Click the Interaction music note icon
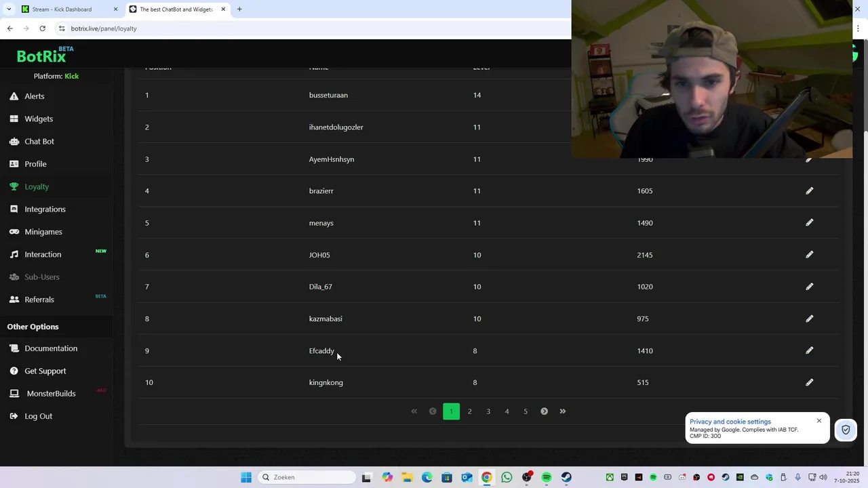The height and width of the screenshot is (488, 868). click(x=14, y=254)
